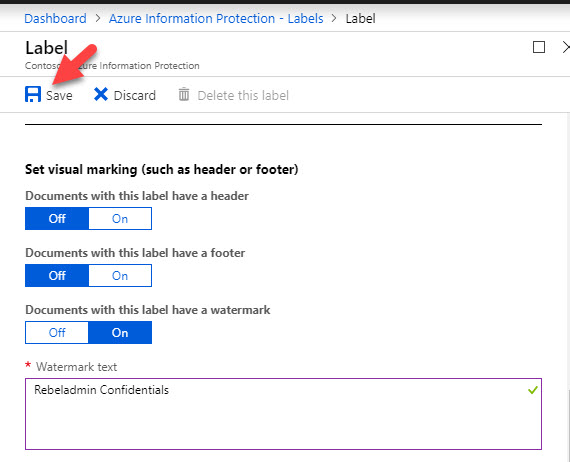Set watermark toggle to On

point(120,333)
